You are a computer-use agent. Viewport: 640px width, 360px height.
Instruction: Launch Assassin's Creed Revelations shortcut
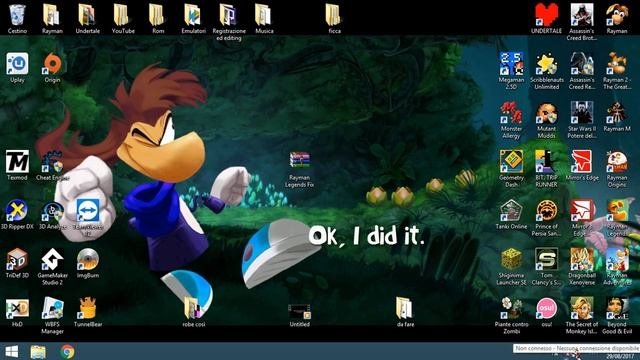[x=582, y=64]
